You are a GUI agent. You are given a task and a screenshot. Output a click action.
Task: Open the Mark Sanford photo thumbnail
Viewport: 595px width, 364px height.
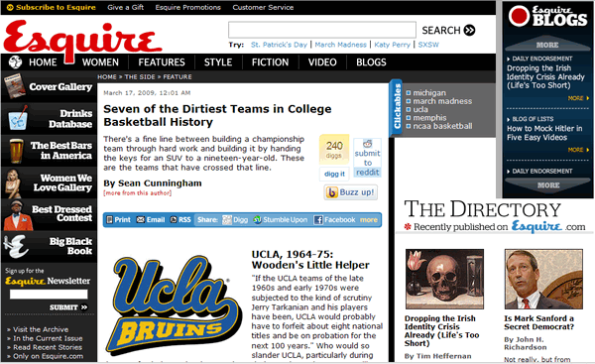[x=543, y=279]
